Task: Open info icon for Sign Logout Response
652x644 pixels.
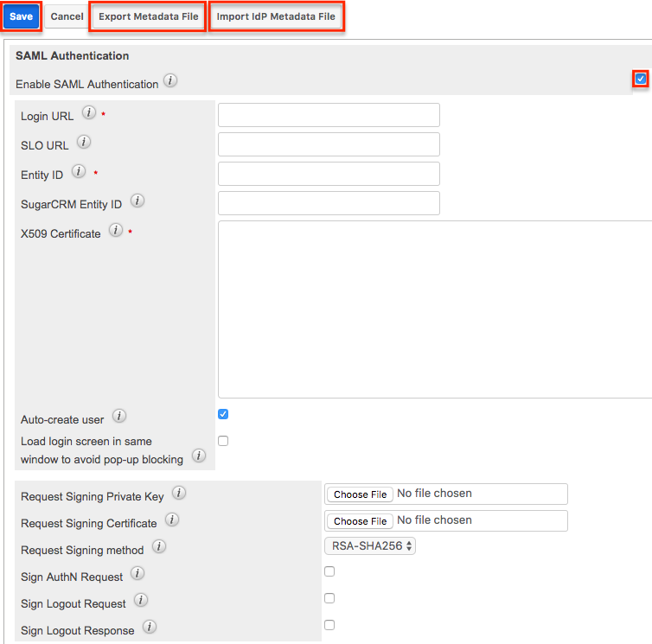Action: tap(150, 627)
